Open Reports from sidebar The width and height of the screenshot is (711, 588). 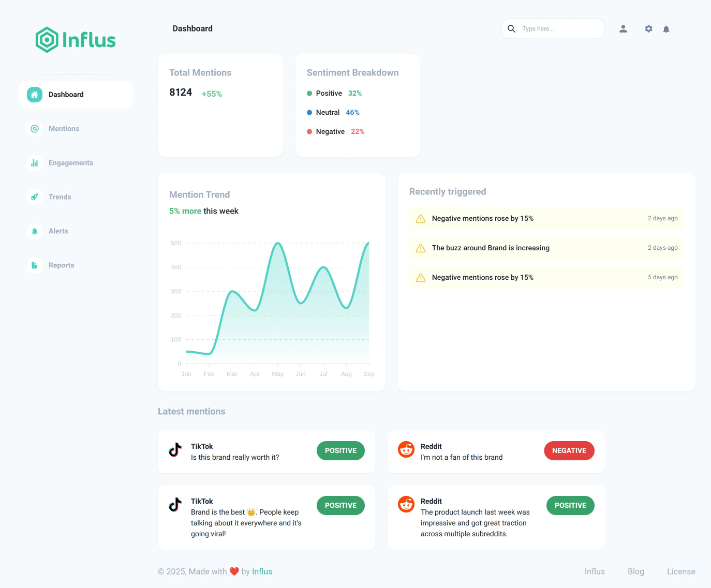pos(76,265)
